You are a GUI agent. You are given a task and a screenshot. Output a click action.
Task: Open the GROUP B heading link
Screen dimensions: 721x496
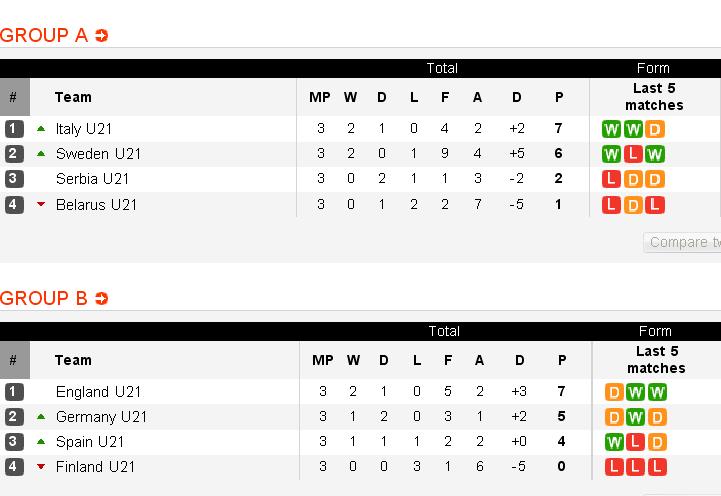[x=44, y=298]
